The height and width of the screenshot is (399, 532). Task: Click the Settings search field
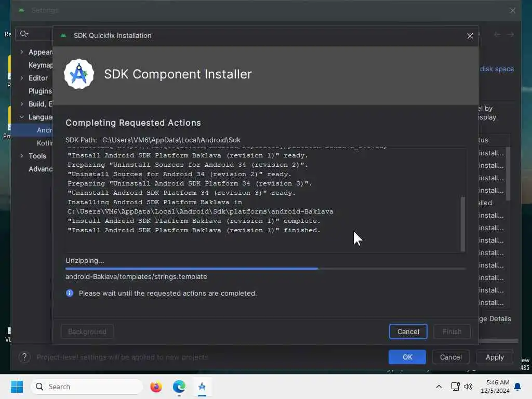(34, 34)
